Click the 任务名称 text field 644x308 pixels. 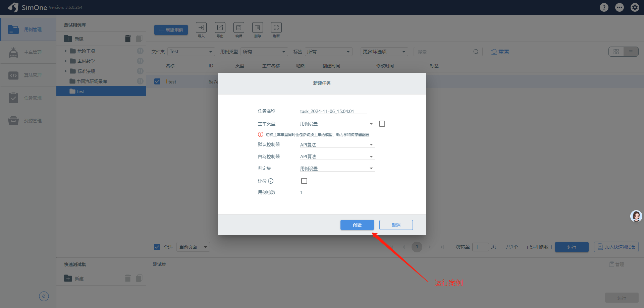(333, 111)
